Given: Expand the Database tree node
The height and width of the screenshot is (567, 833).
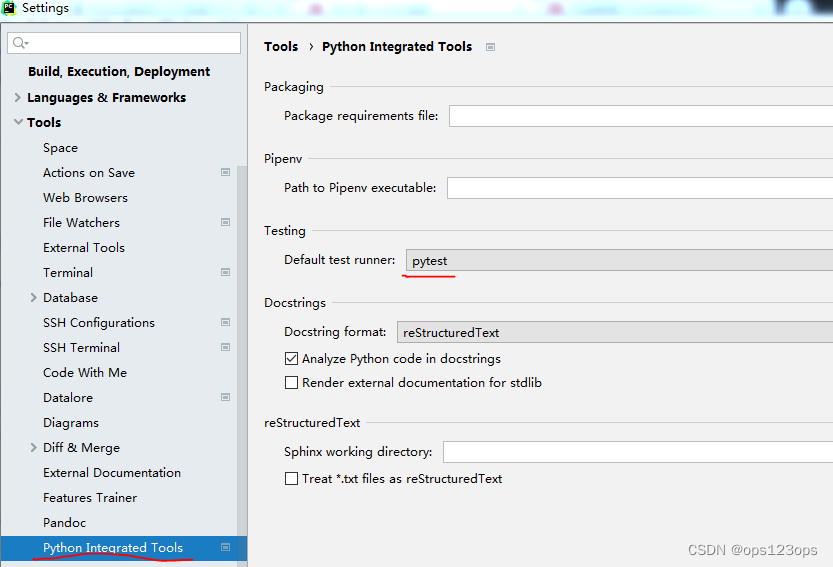Looking at the screenshot, I should tap(34, 297).
